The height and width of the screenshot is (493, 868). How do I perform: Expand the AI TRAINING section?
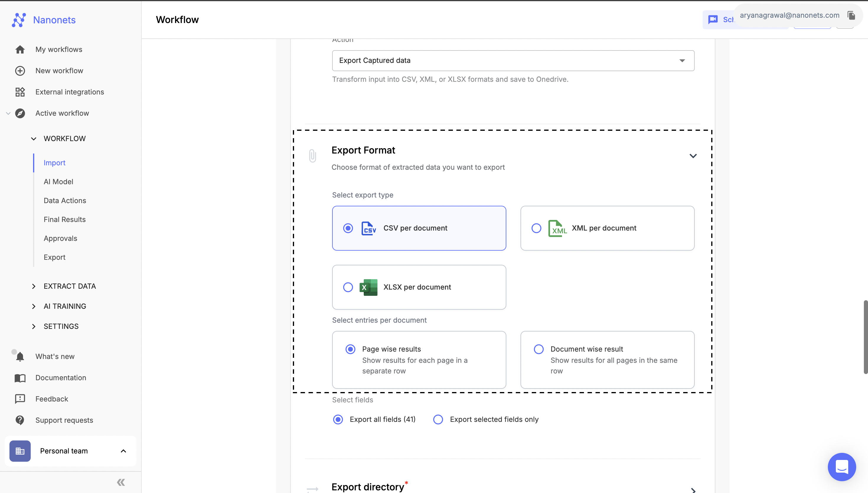(x=34, y=306)
